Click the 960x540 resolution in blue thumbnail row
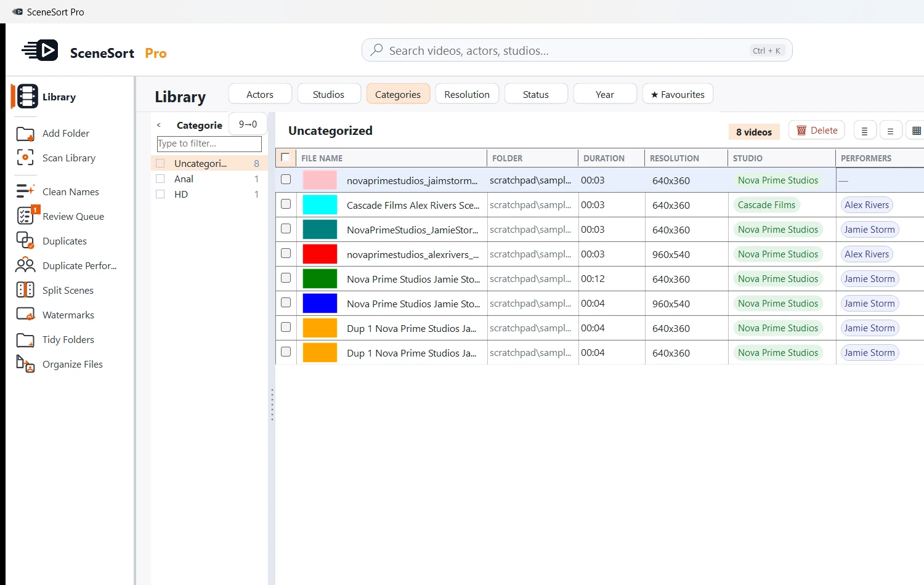The image size is (924, 585). click(x=671, y=304)
